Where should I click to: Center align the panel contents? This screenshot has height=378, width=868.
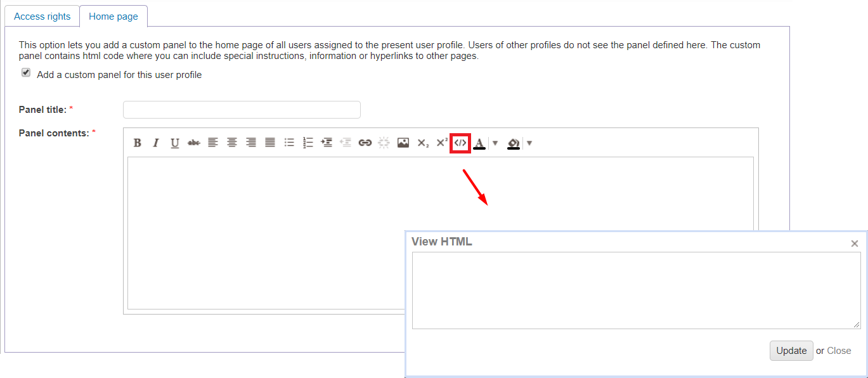232,143
